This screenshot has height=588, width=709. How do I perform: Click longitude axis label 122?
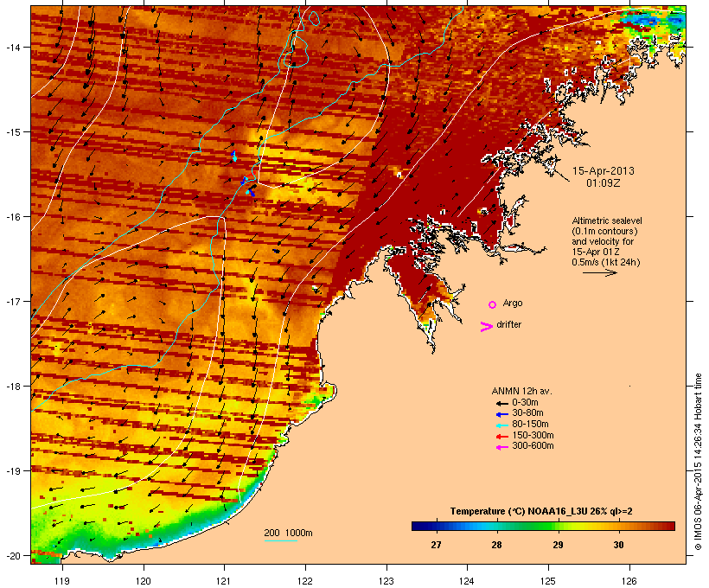(305, 581)
